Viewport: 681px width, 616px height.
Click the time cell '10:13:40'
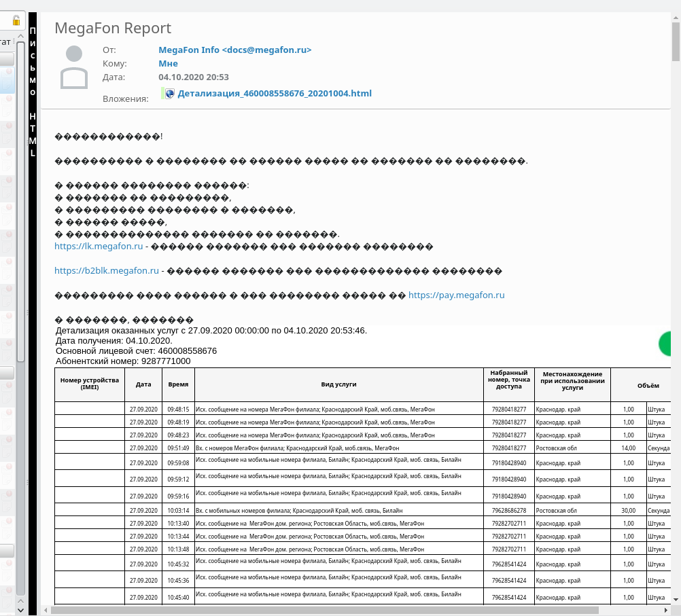pos(178,524)
